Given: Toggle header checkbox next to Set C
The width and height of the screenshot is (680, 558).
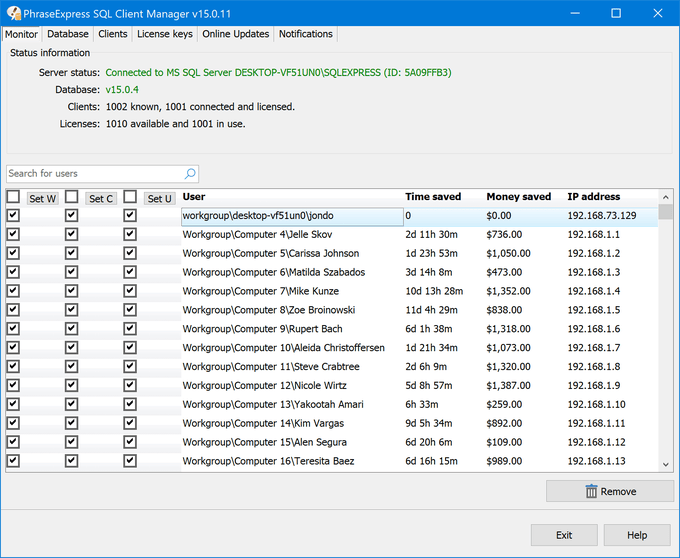Looking at the screenshot, I should (71, 197).
